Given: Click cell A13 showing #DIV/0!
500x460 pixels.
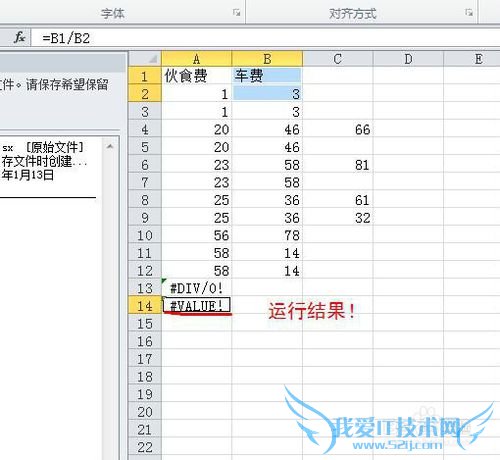Looking at the screenshot, I should 196,288.
